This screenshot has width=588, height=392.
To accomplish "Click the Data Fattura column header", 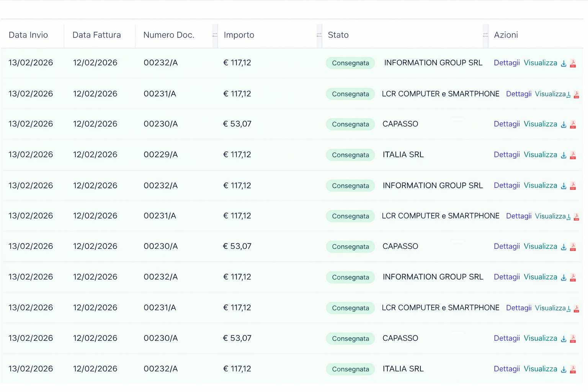I will point(96,35).
